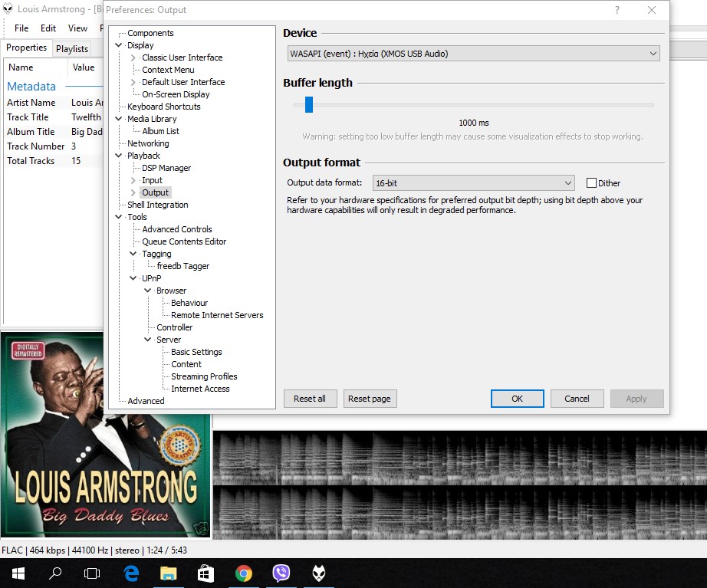
Task: Launch Google Chrome from the taskbar
Action: [244, 573]
